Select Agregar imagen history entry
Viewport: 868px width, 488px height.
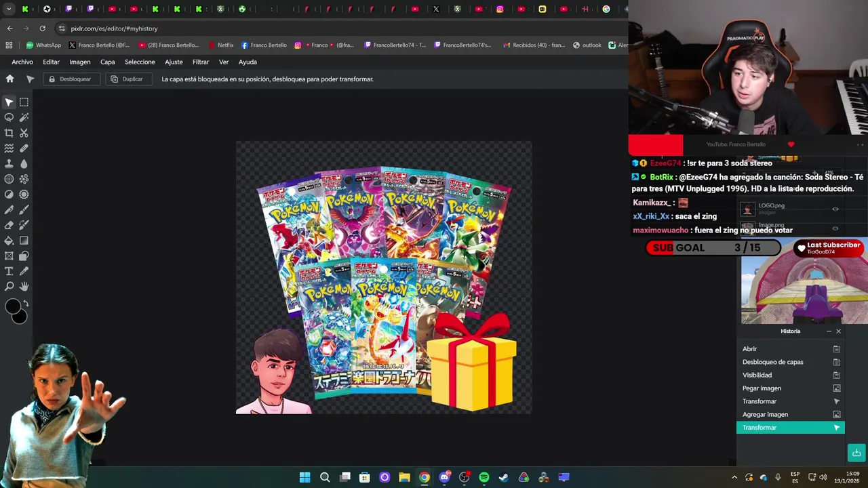click(x=791, y=414)
